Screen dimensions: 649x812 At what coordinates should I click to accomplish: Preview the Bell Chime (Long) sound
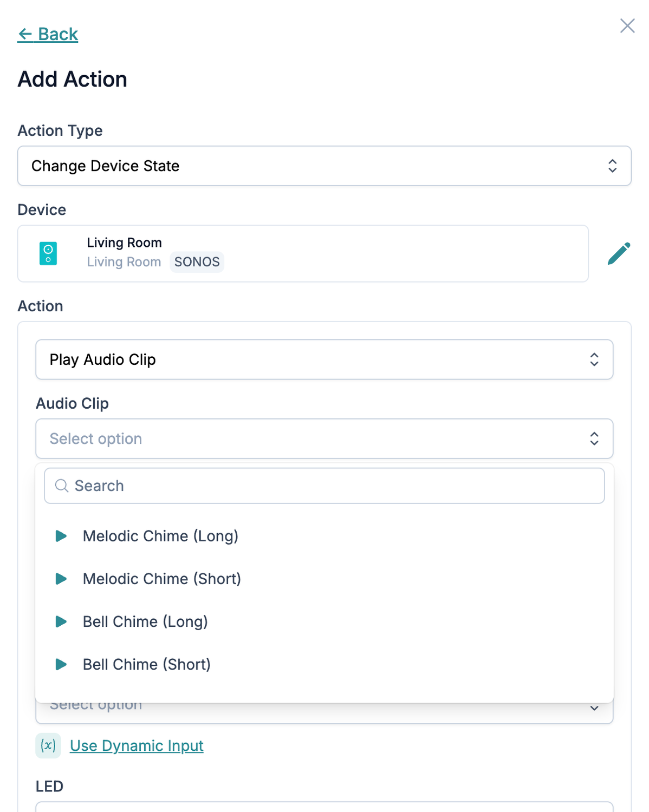pos(61,621)
